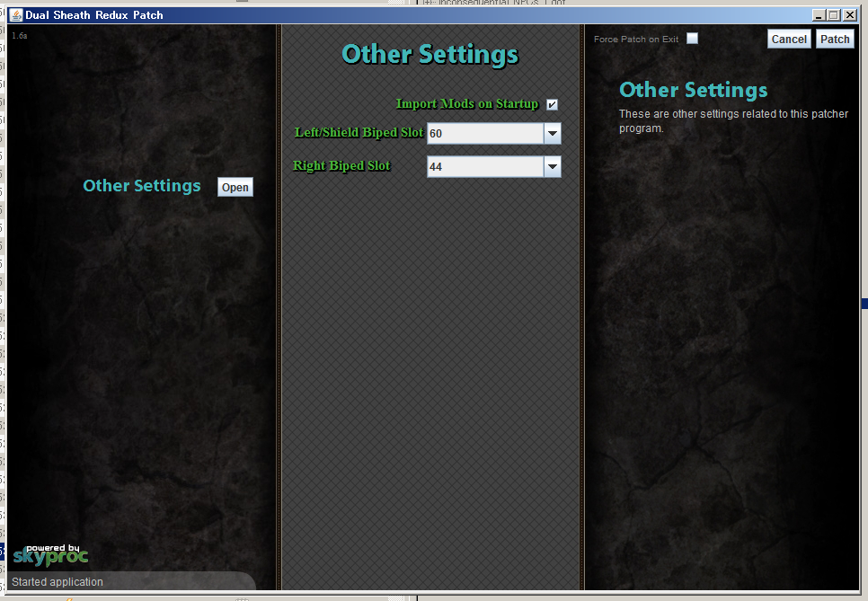Open the Left/Shield Biped Slot dropdown arrow

click(x=553, y=133)
